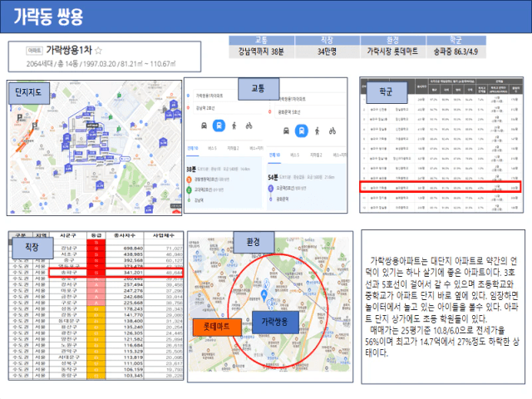Click the 교통 label above the route panels
Screen dimensions: 532x399
tap(259, 89)
